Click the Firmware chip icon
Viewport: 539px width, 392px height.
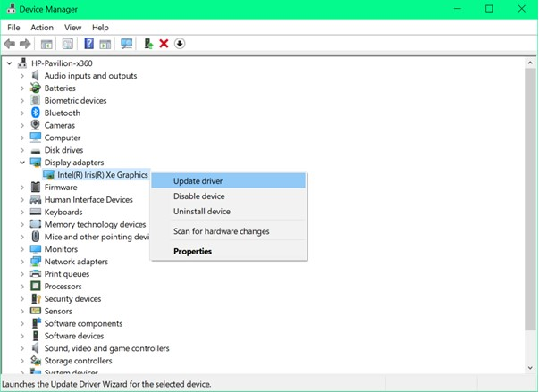tap(36, 188)
